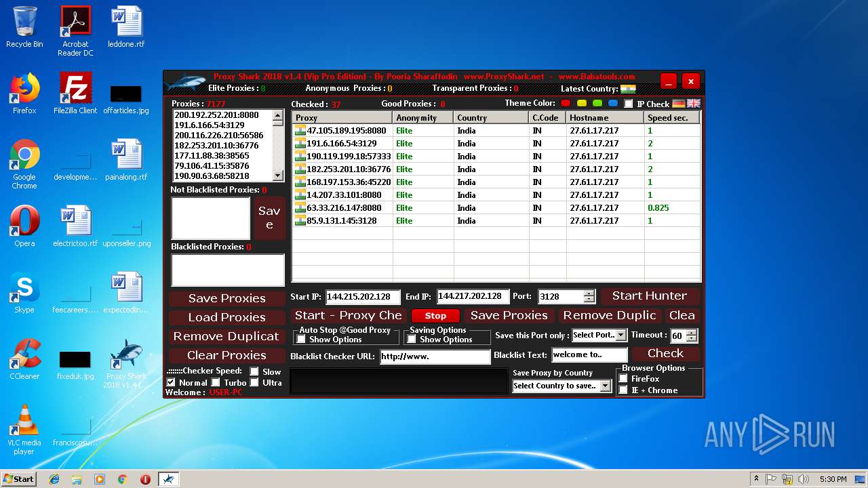Open Windows Start menu
Image resolution: width=868 pixels, height=488 pixels.
click(x=19, y=479)
